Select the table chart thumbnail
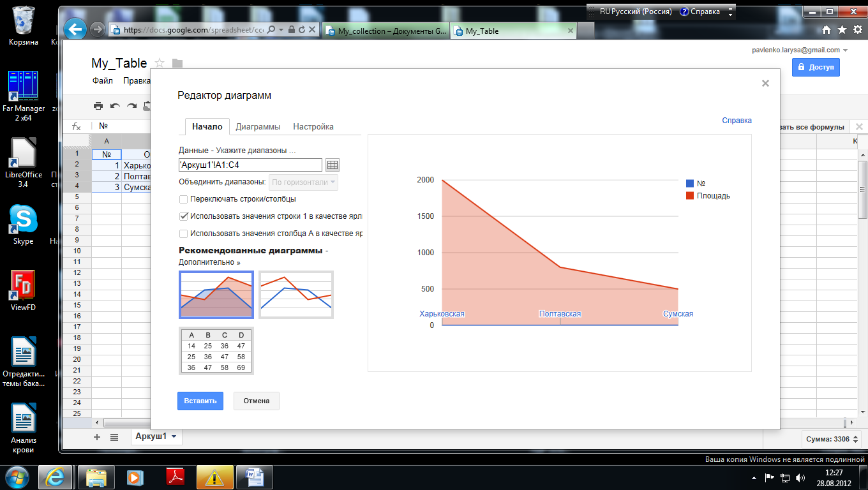Viewport: 868px width, 490px height. [x=216, y=351]
